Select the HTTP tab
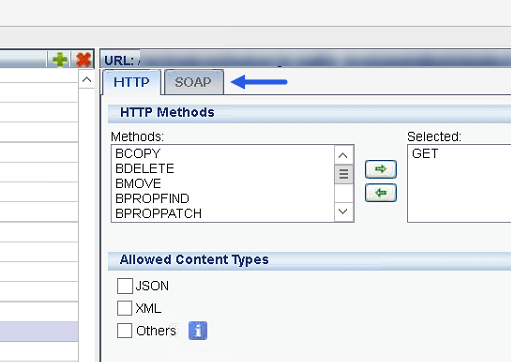This screenshot has width=511, height=362. (131, 82)
